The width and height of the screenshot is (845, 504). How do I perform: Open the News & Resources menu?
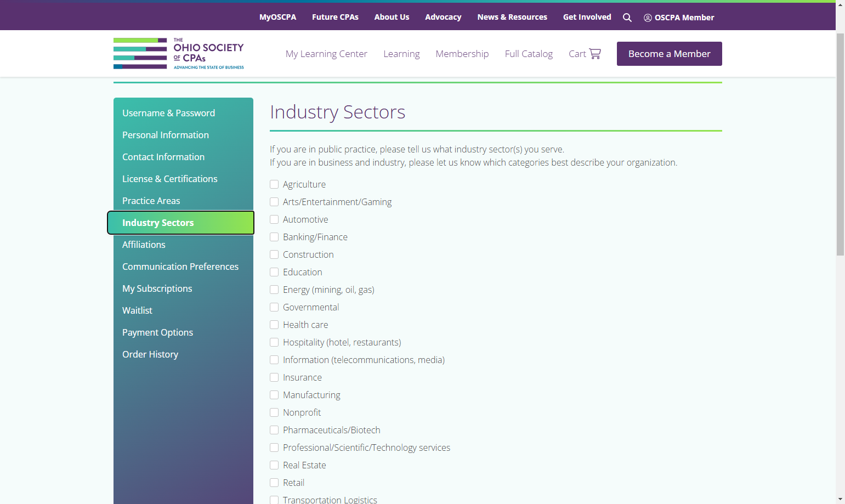point(512,17)
